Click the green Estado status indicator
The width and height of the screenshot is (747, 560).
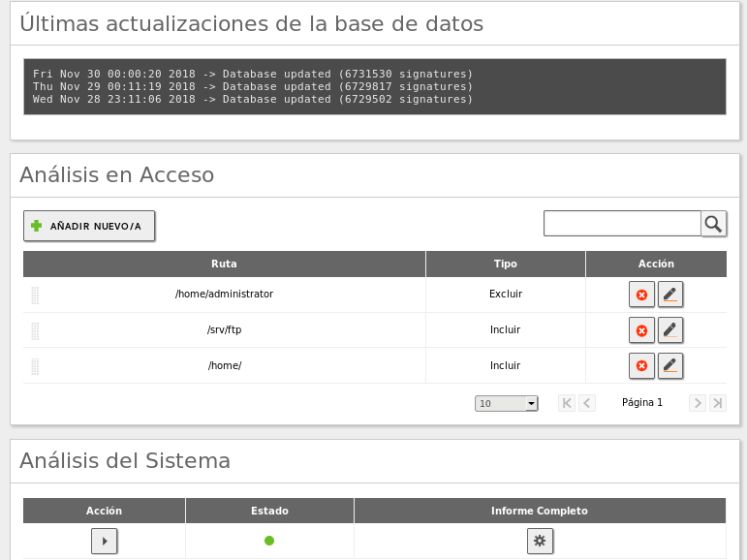[x=269, y=541]
